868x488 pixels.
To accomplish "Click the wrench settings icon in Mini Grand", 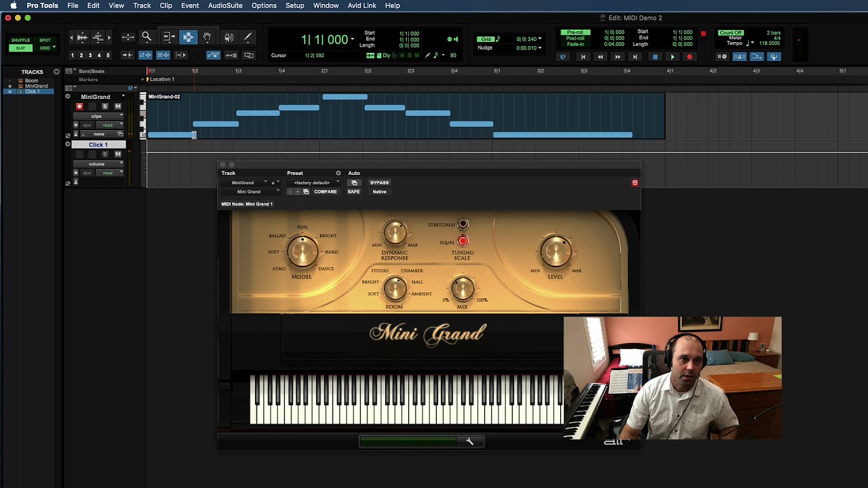I will 469,441.
